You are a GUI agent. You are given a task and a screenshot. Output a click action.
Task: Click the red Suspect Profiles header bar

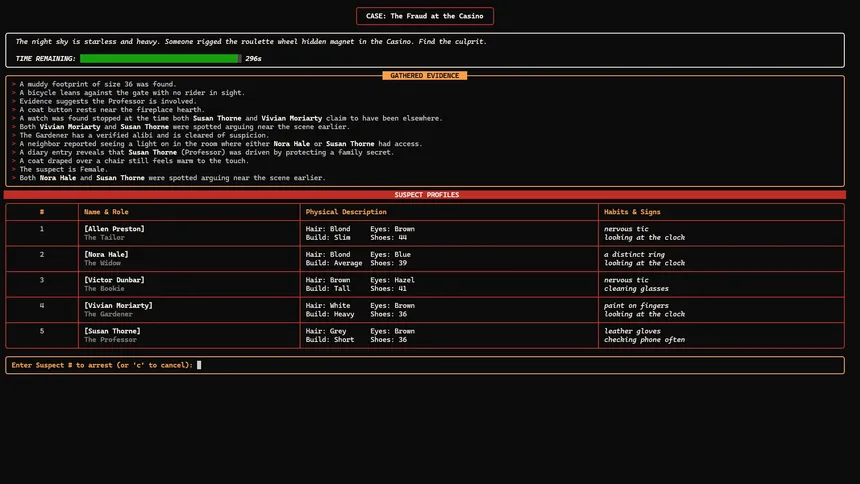[x=424, y=195]
